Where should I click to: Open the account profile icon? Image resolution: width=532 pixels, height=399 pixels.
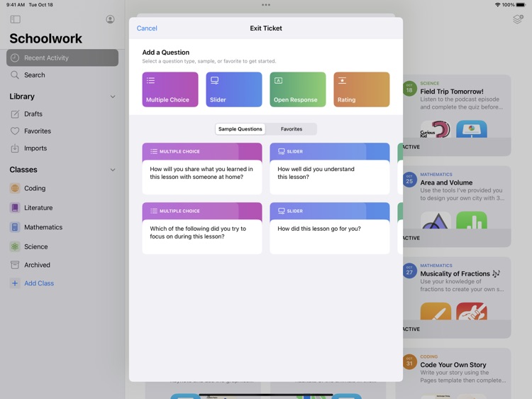110,19
